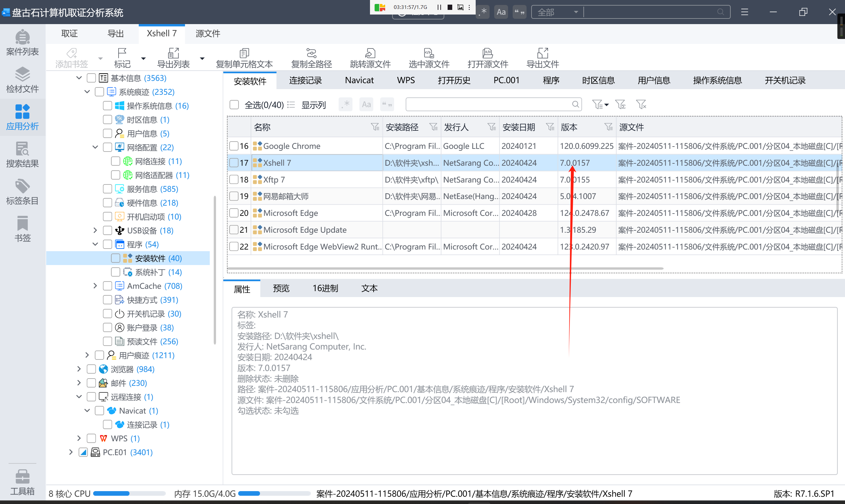Check the 开机启动项 tree checkbox
The width and height of the screenshot is (845, 504).
point(107,217)
